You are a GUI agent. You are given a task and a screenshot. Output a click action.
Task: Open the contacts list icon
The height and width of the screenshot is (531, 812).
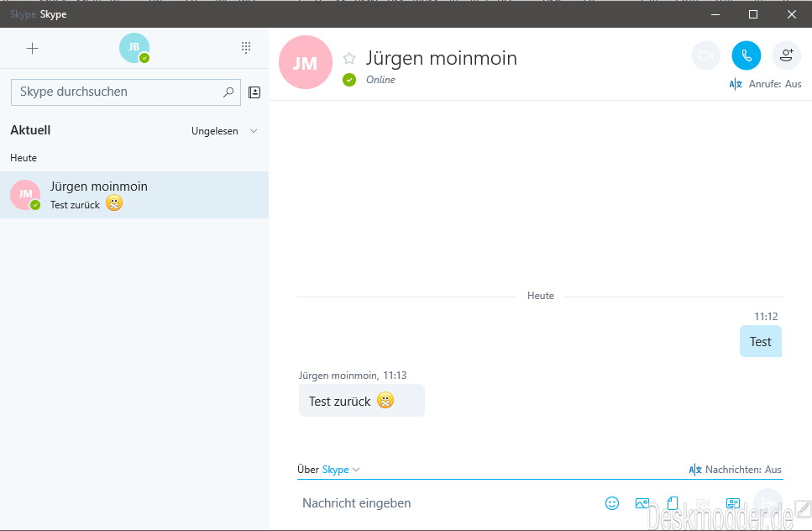(x=254, y=92)
